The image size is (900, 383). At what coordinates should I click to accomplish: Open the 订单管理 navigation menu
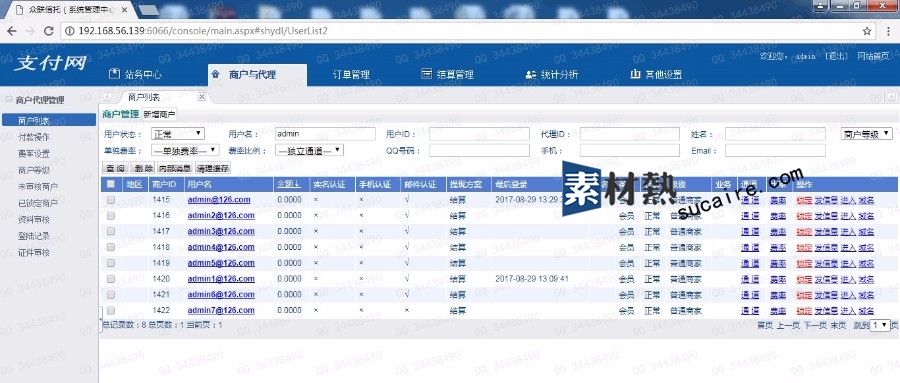pyautogui.click(x=351, y=74)
